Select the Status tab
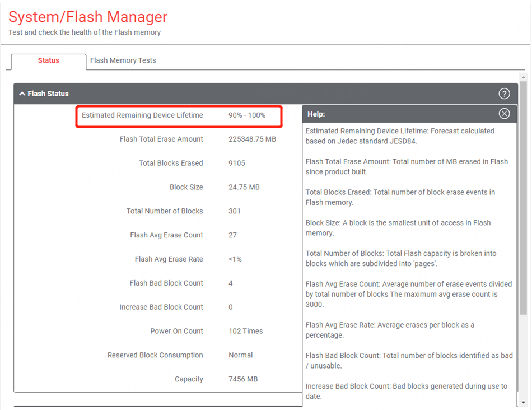Image resolution: width=532 pixels, height=410 pixels. 49,60
